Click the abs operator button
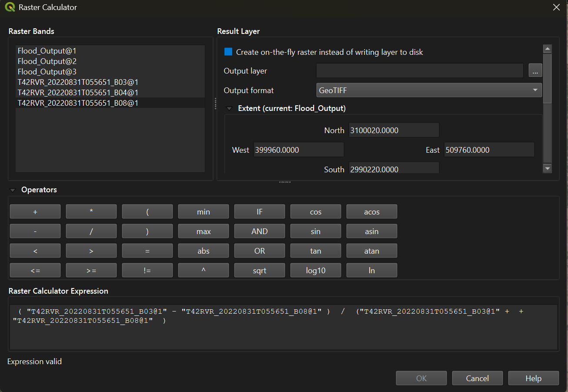This screenshot has width=568, height=392. pyautogui.click(x=204, y=251)
